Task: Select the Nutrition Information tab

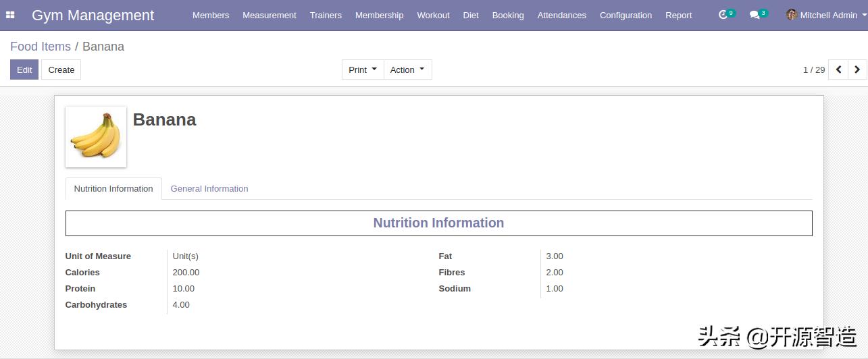Action: 113,189
